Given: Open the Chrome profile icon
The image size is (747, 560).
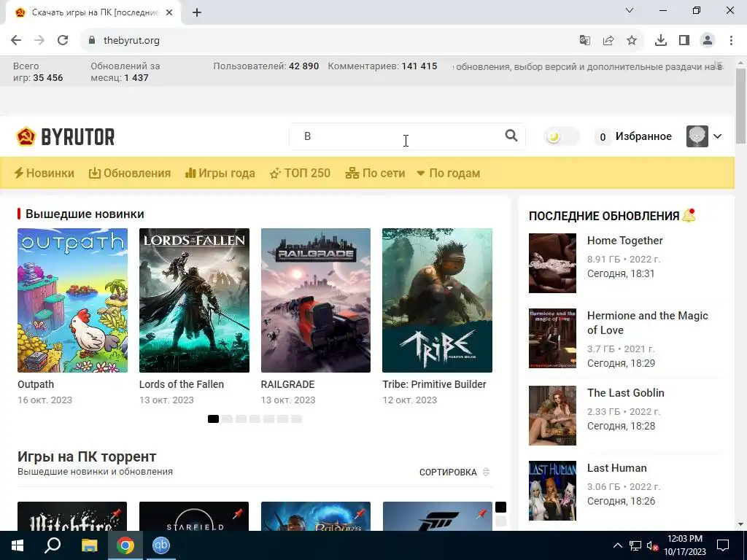Looking at the screenshot, I should 708,41.
